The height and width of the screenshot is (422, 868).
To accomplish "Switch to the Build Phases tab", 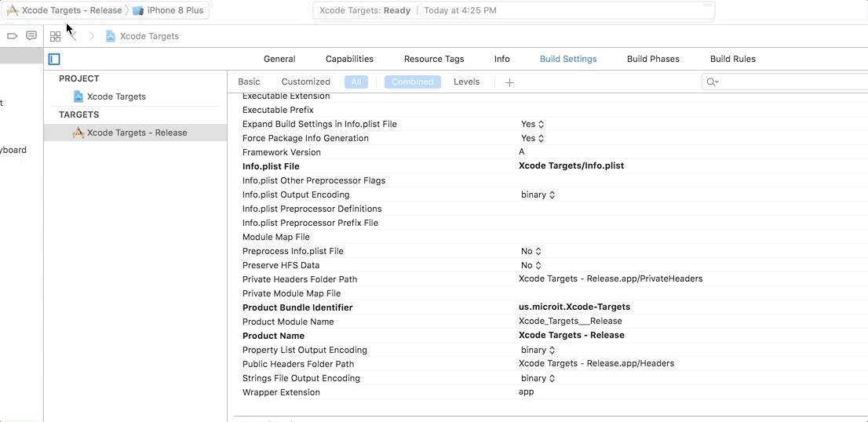I will (653, 59).
